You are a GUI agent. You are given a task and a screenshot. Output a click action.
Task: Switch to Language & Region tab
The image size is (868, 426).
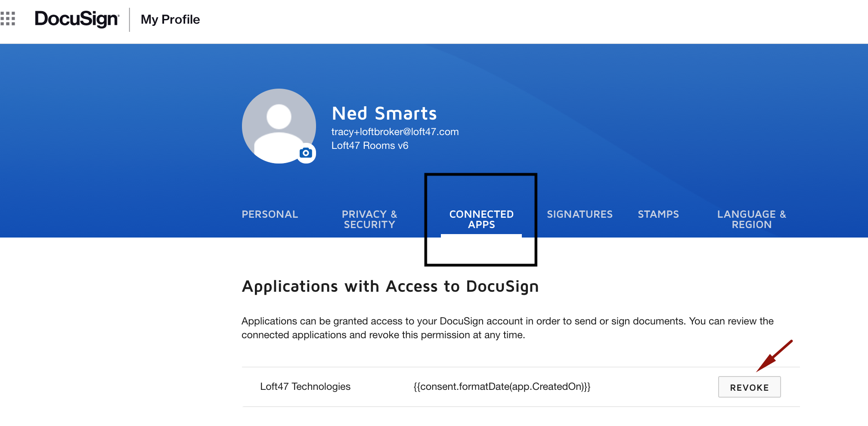coord(751,219)
